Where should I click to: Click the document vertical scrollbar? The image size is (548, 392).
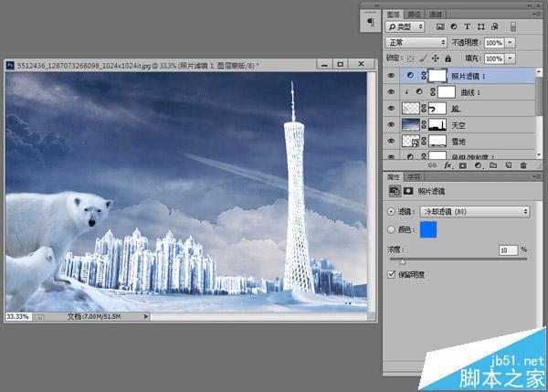[371, 192]
